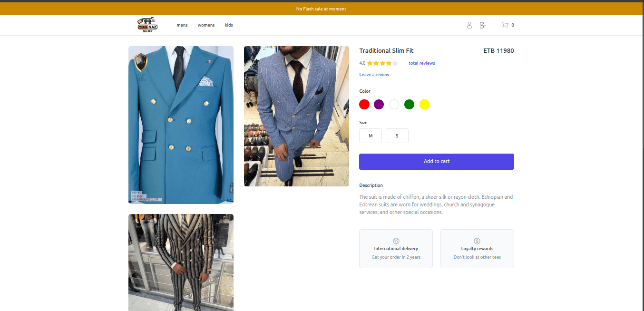The height and width of the screenshot is (311, 644).
Task: Select size S option
Action: 397,136
